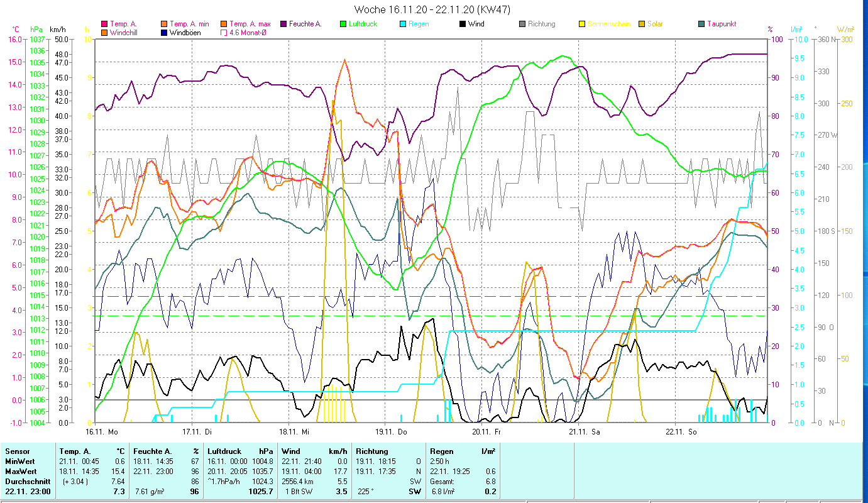This screenshot has width=868, height=503.
Task: Click the 21.11. Sa date label
Action: point(585,431)
